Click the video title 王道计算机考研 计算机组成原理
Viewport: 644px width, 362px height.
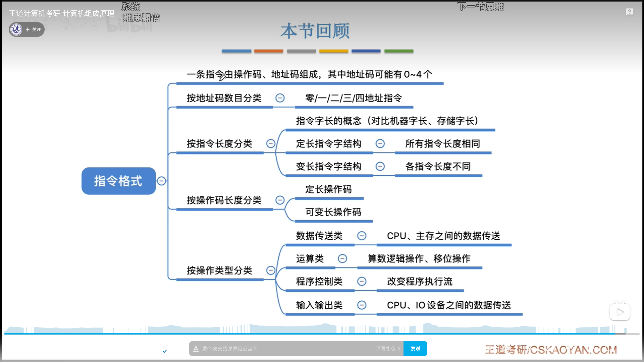click(62, 13)
